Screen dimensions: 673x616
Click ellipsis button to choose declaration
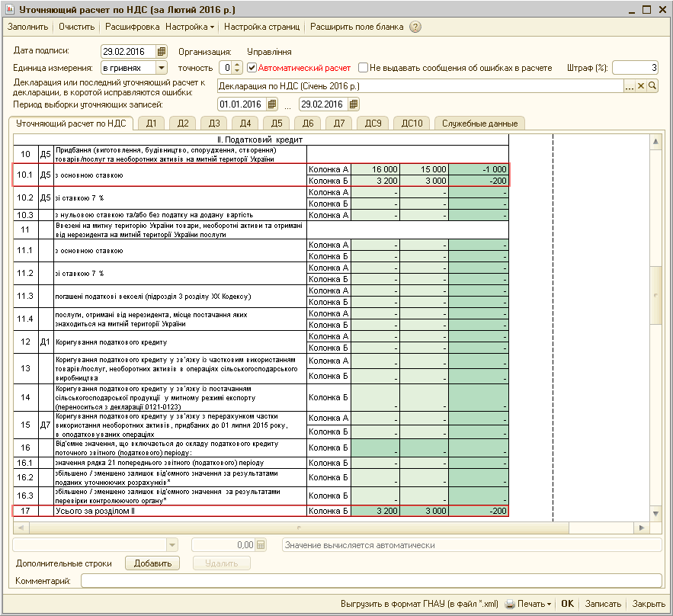click(x=630, y=86)
